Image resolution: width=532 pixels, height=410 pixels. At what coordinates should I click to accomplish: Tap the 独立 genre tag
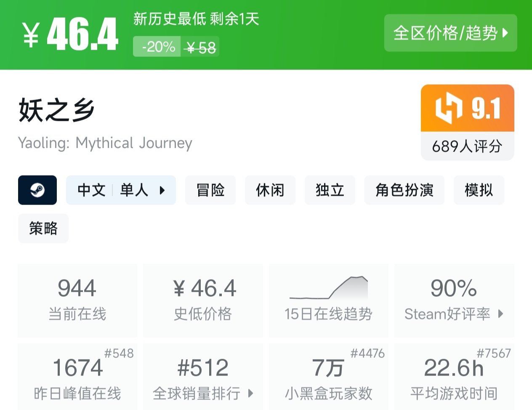coord(330,190)
